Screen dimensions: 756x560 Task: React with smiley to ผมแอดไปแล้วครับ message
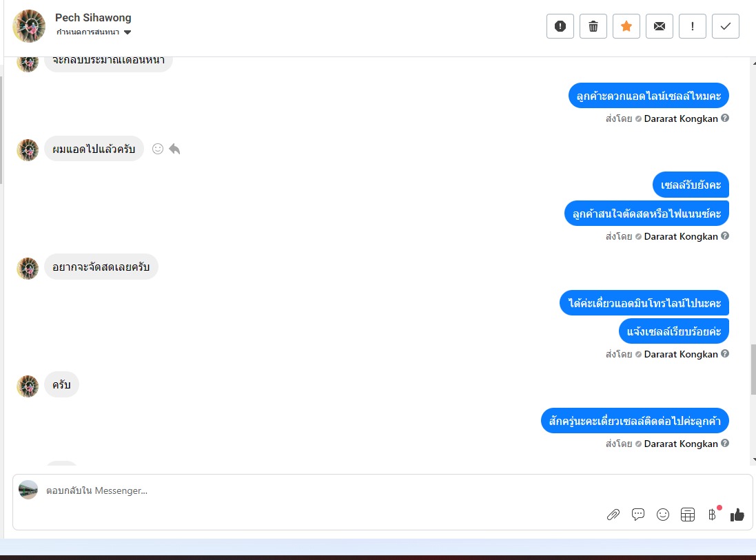click(158, 149)
